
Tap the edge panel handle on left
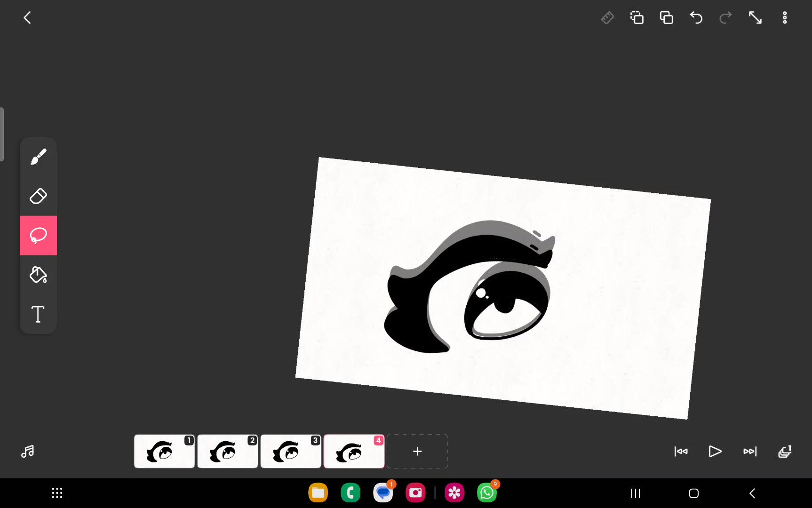pyautogui.click(x=2, y=135)
